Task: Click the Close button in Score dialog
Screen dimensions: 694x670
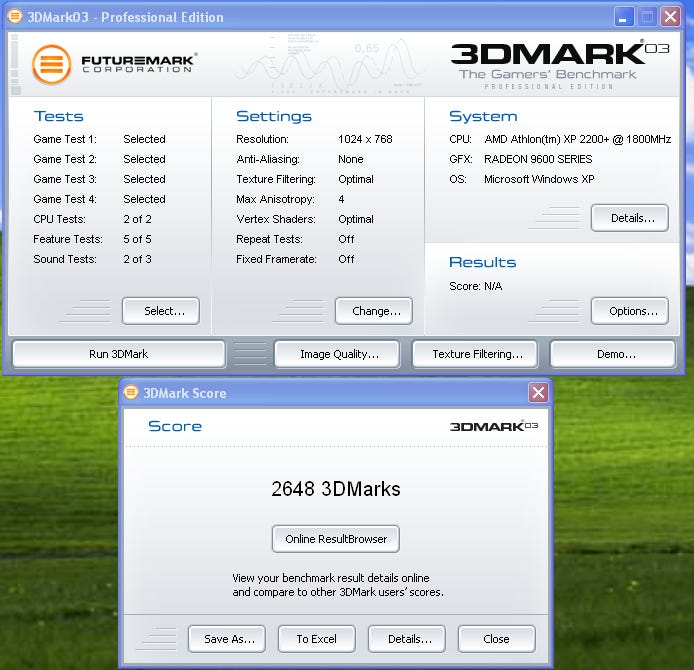Action: point(497,639)
